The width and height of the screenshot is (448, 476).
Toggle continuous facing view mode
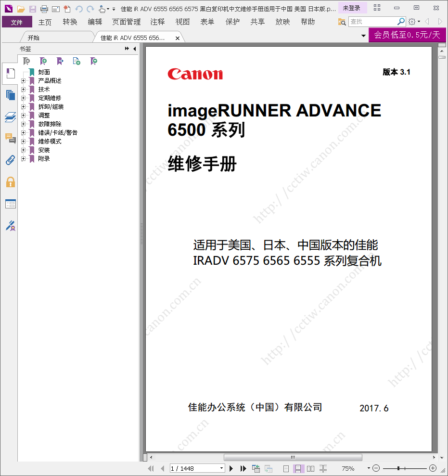coord(323,469)
